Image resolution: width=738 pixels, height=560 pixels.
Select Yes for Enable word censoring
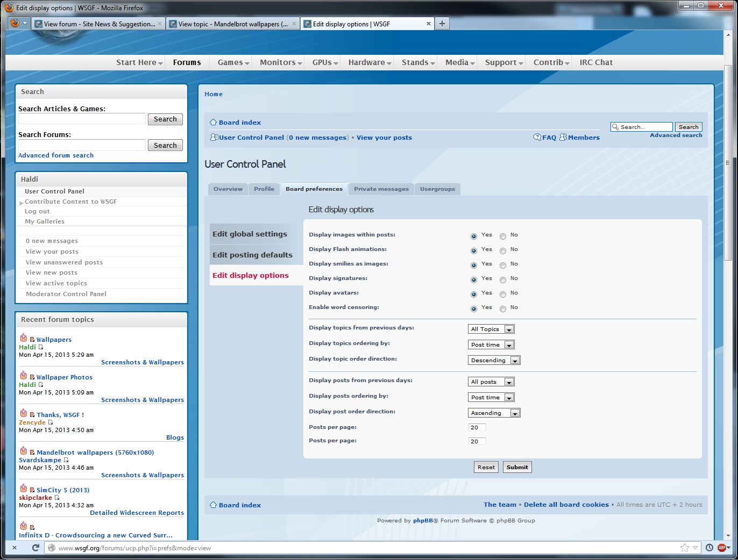(474, 309)
